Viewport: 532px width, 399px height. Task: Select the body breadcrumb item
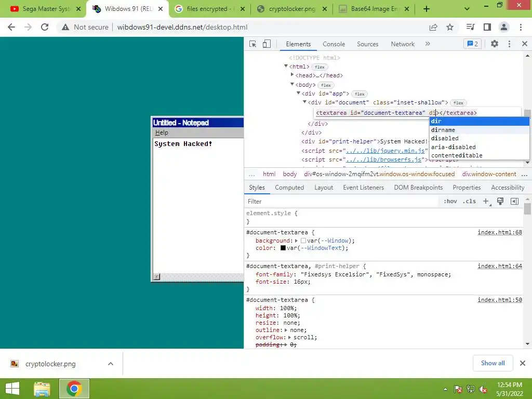coord(290,174)
